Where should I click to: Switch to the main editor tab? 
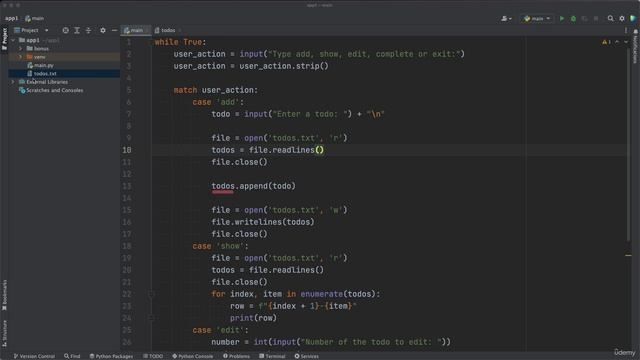(136, 30)
